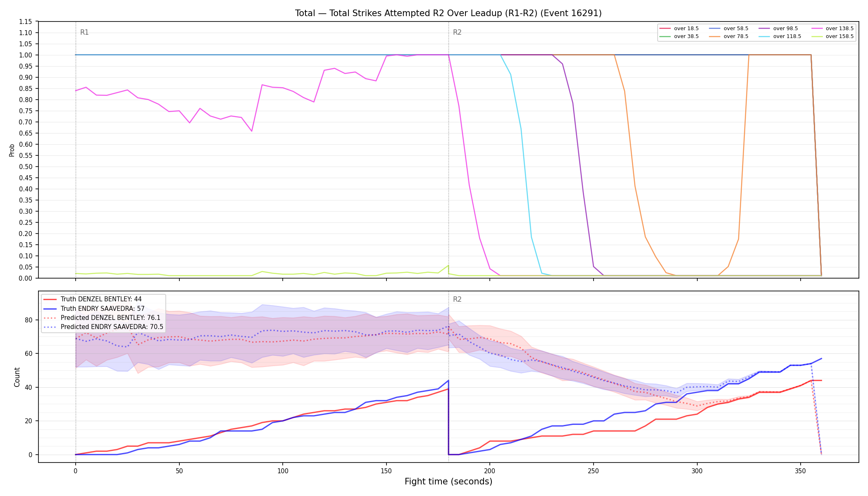868x496 pixels.
Task: Click the '0.50' tick on the Prob axis
Action: pos(26,167)
